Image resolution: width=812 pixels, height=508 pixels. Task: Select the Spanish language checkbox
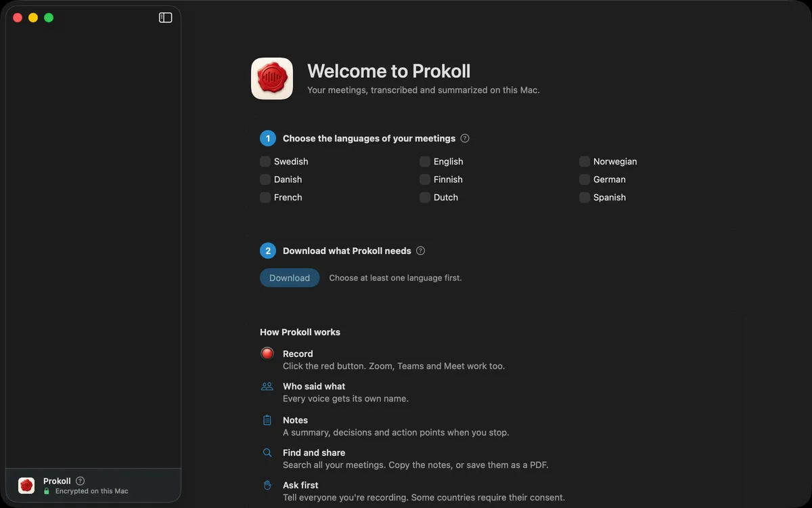point(585,197)
